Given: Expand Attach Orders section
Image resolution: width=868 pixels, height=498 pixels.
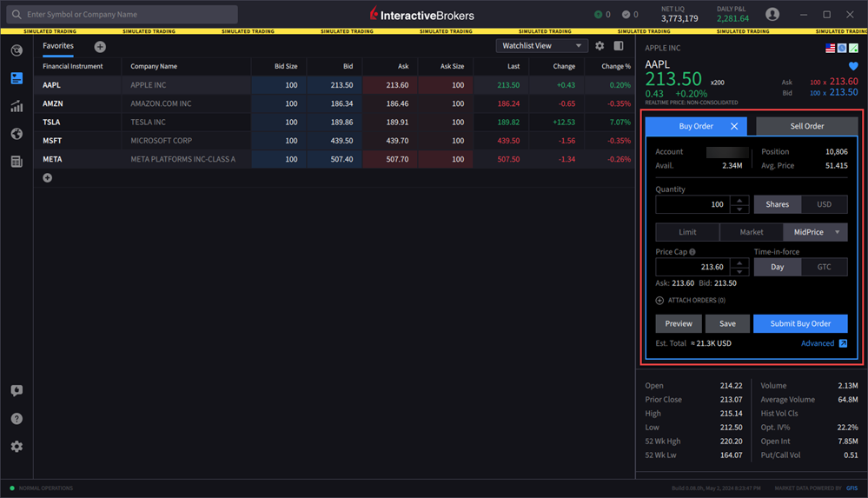Looking at the screenshot, I should tap(691, 300).
